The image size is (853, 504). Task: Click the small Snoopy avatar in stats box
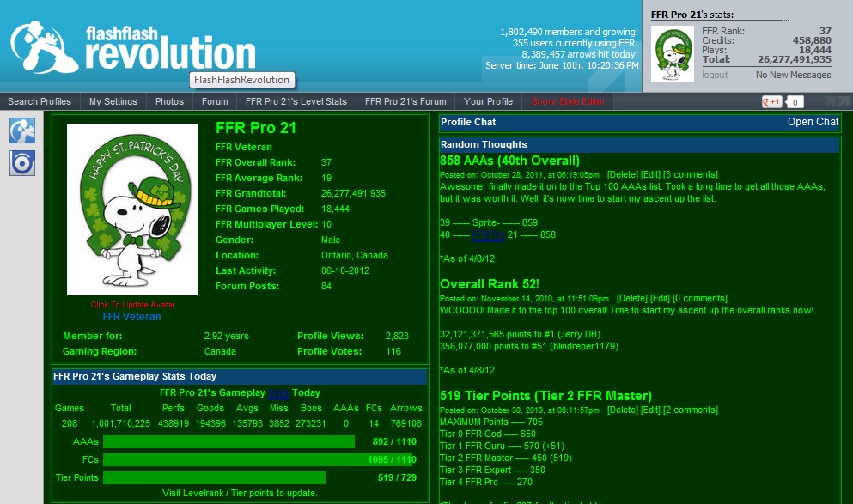(x=673, y=54)
